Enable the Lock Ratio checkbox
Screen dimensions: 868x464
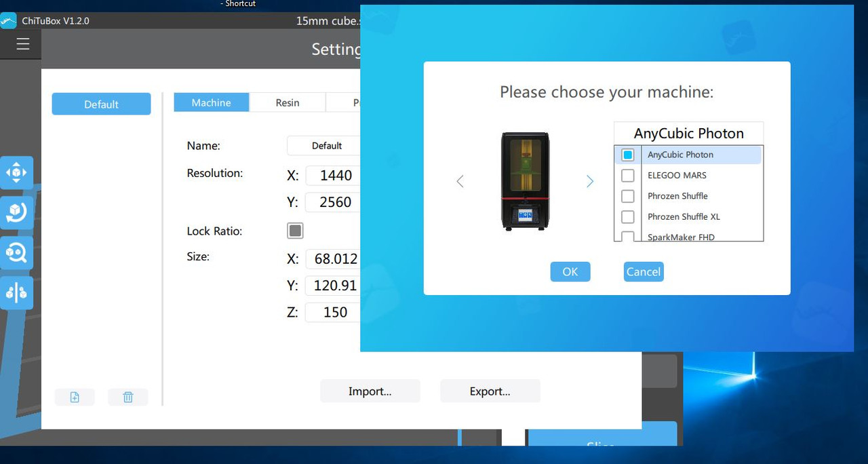295,231
